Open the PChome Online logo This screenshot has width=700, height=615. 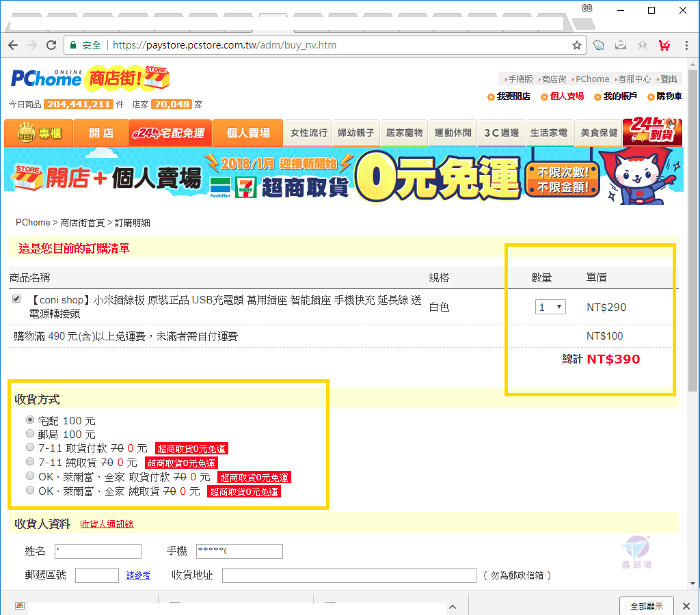46,79
